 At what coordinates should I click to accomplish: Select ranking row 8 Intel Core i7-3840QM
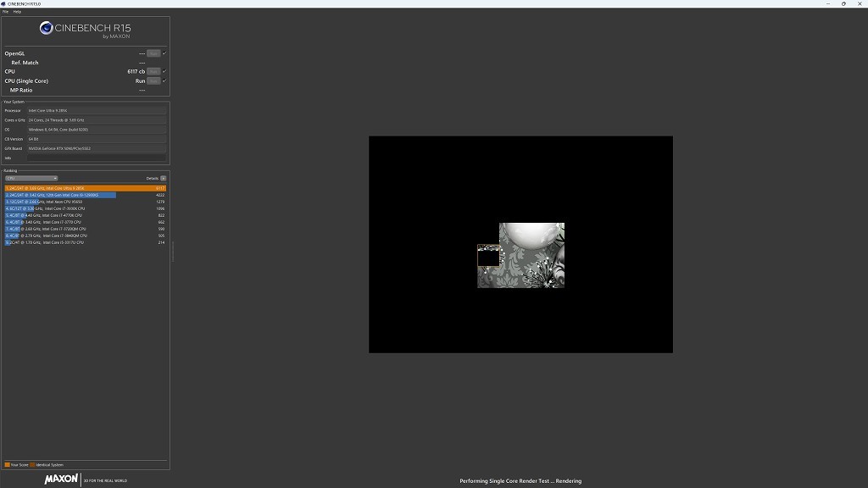point(86,236)
